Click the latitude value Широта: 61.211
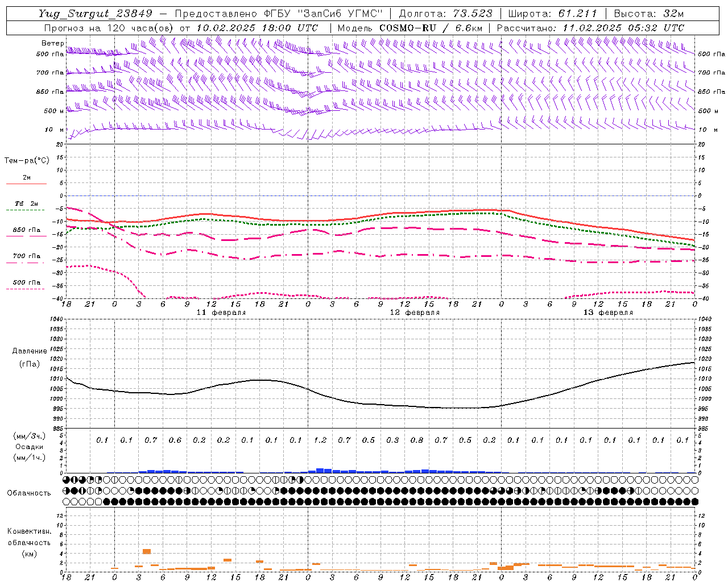 tap(552, 14)
